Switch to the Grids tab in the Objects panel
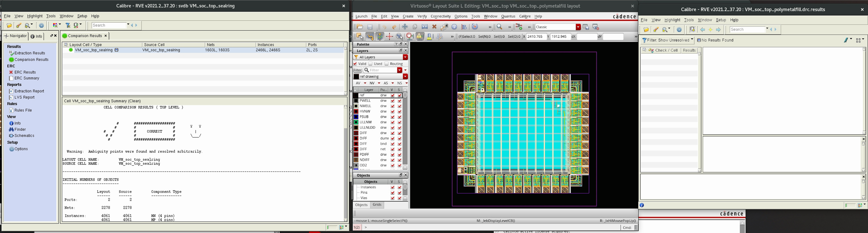The height and width of the screenshot is (233, 868). point(377,205)
